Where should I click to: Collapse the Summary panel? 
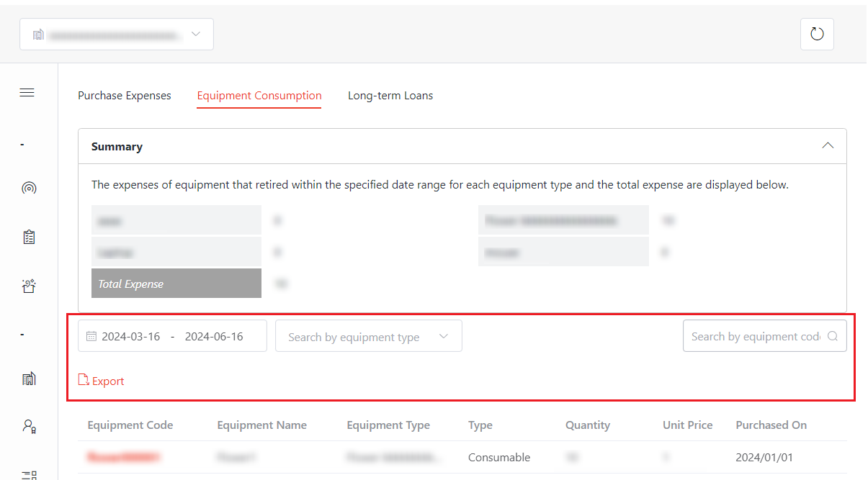[828, 145]
